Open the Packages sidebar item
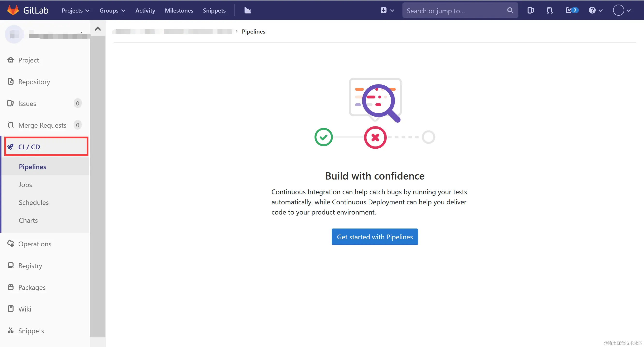The height and width of the screenshot is (347, 644). (x=32, y=287)
